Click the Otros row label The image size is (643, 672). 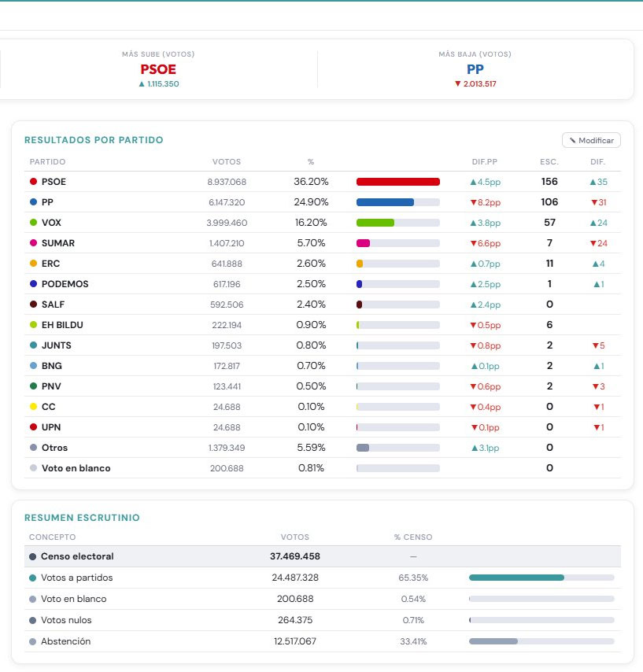tap(54, 448)
